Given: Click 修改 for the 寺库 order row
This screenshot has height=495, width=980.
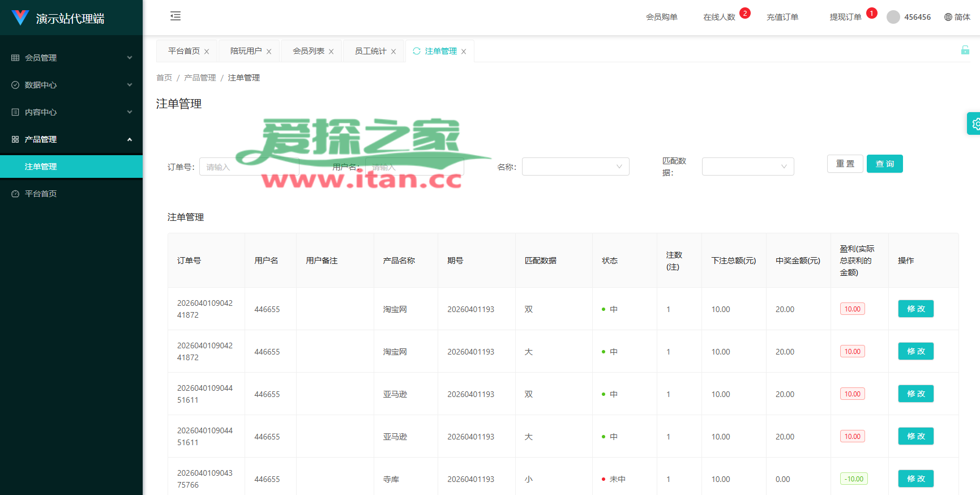Looking at the screenshot, I should pyautogui.click(x=915, y=479).
